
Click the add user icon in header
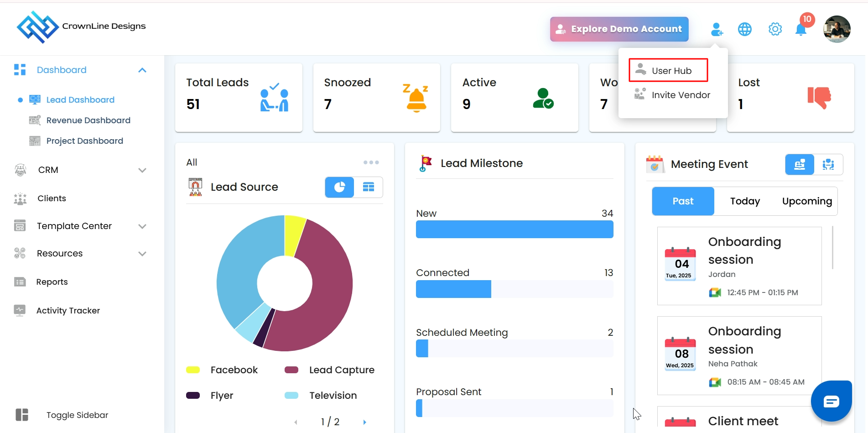click(x=717, y=30)
